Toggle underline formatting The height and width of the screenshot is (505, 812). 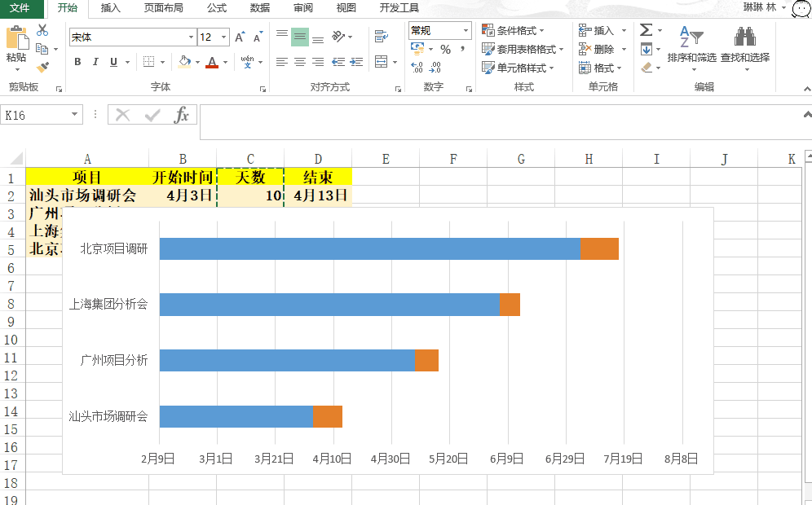coord(113,62)
